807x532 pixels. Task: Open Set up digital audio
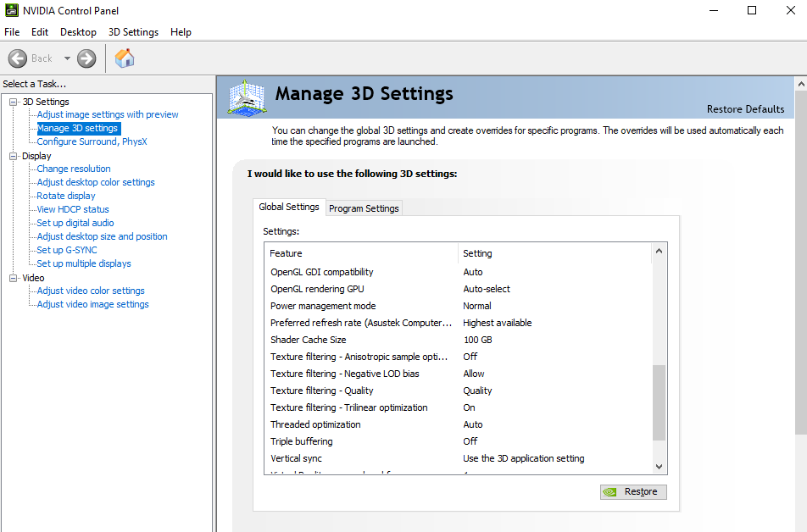(x=75, y=223)
